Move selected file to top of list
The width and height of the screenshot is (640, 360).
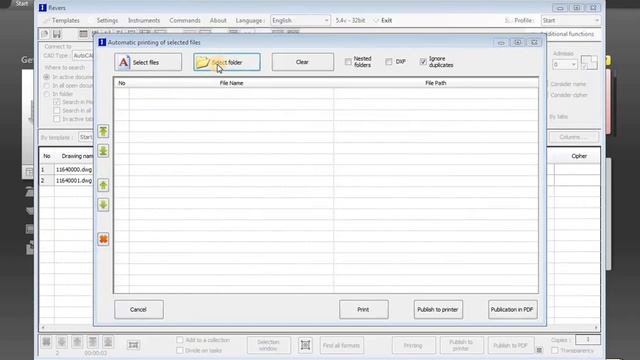[103, 131]
